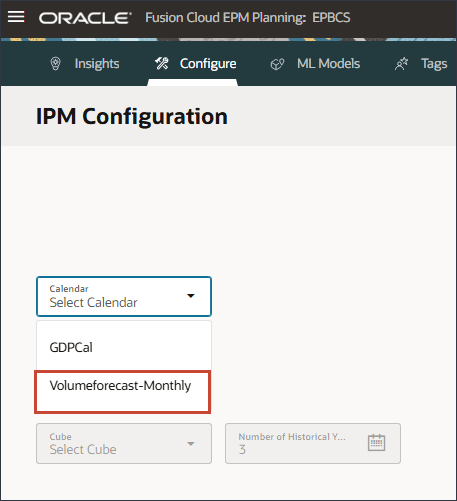Open the Tags tab
The image size is (457, 501).
point(421,64)
